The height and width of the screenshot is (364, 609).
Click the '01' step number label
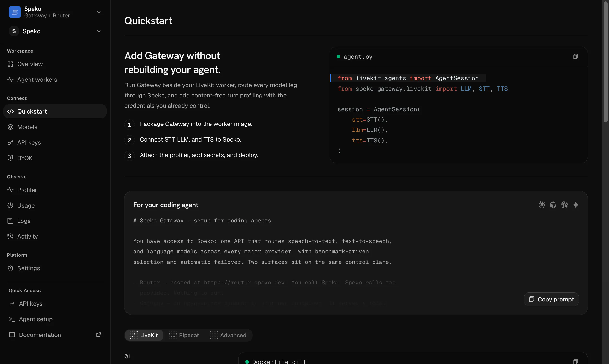pos(128,357)
